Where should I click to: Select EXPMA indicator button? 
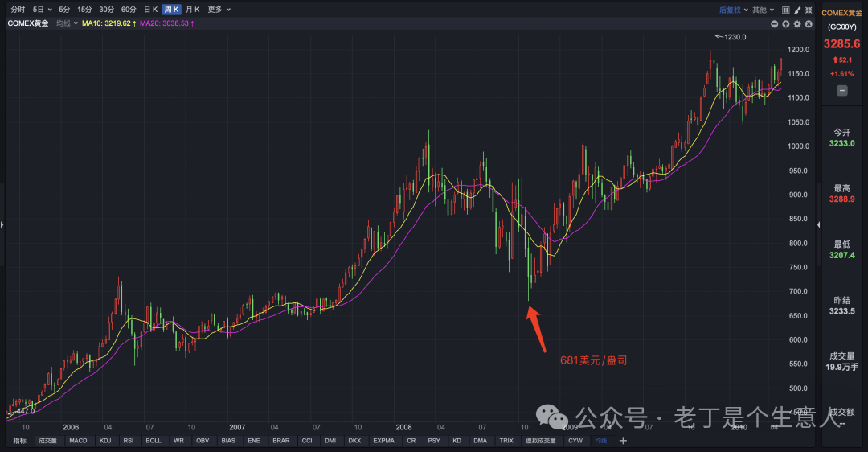point(383,441)
